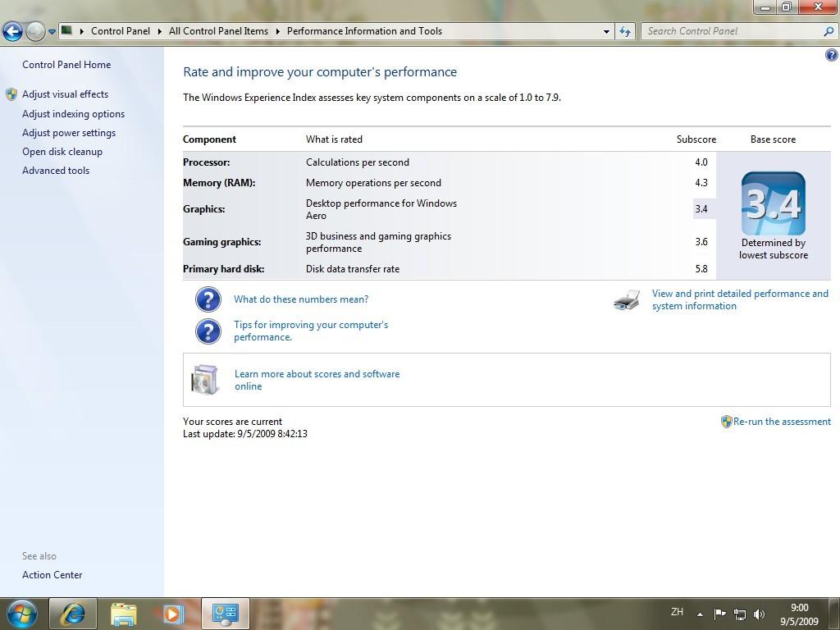Click the 'Base score' column header
Screen dimensions: 840x630
click(773, 139)
